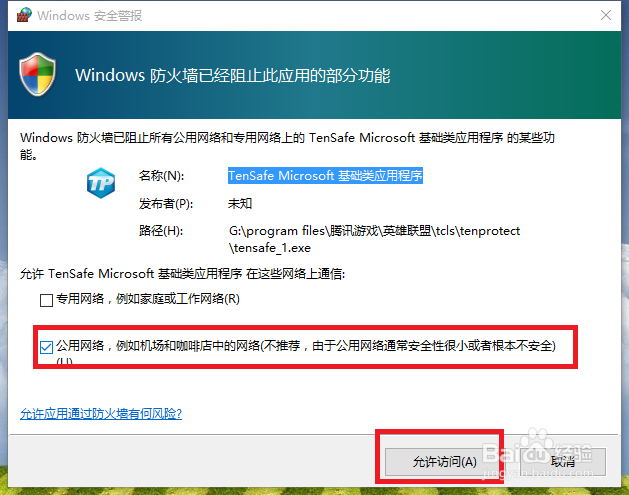629x495 pixels.
Task: Select the TenSafe Microsoft 基础类应用程序 name field
Action: pos(325,176)
